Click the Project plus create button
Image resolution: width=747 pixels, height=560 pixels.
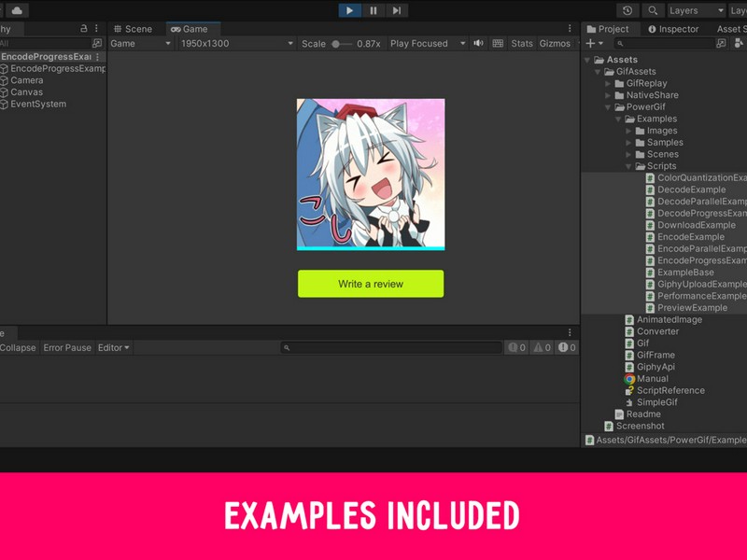(594, 43)
